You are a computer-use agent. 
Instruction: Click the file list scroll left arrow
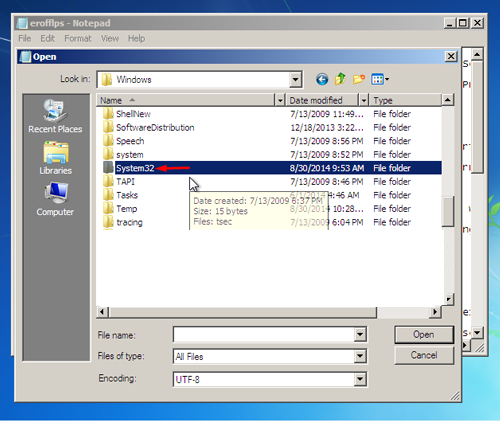point(102,312)
